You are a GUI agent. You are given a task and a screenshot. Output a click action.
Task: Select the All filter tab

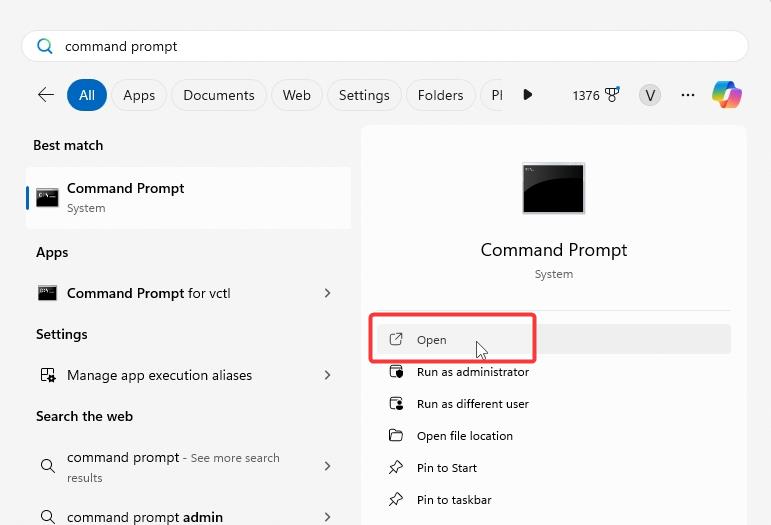87,95
